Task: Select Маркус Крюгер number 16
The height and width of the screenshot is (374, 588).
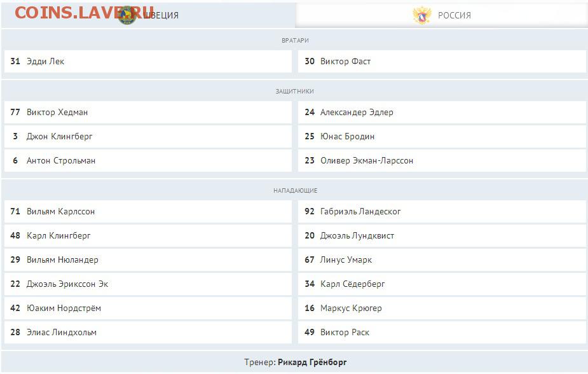Action: (442, 308)
